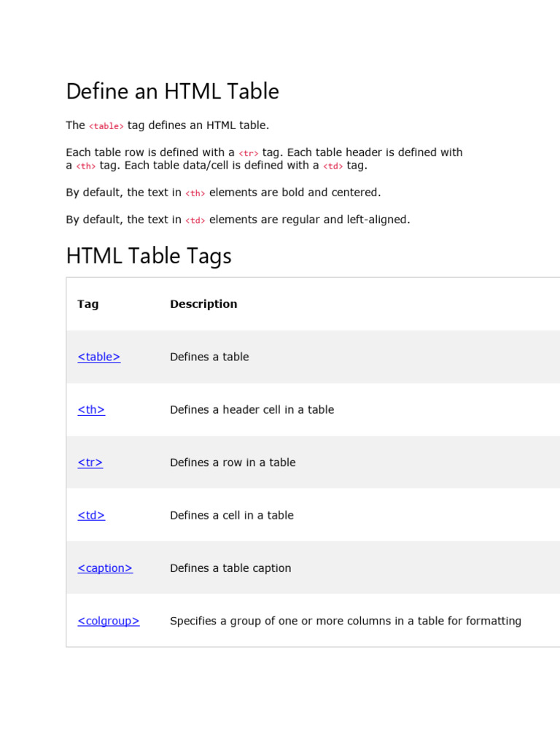Click the red <tr> code in the paragraph
This screenshot has width=560, height=747.
249,153
